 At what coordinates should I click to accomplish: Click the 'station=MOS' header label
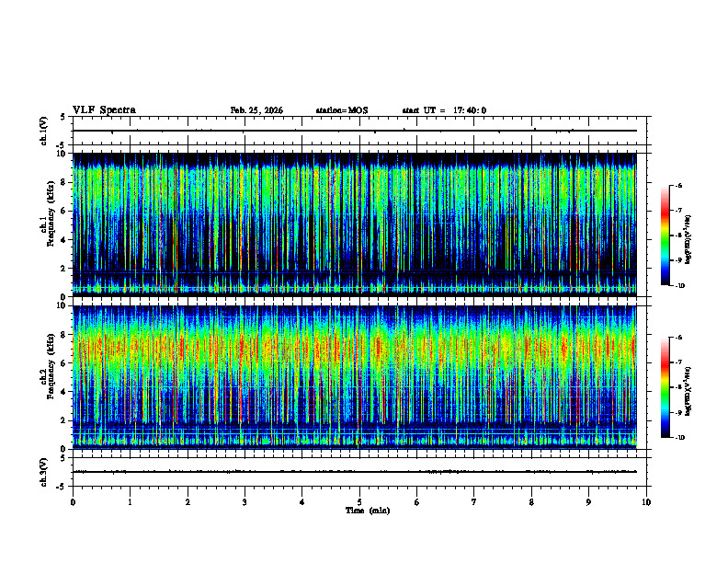tap(342, 110)
